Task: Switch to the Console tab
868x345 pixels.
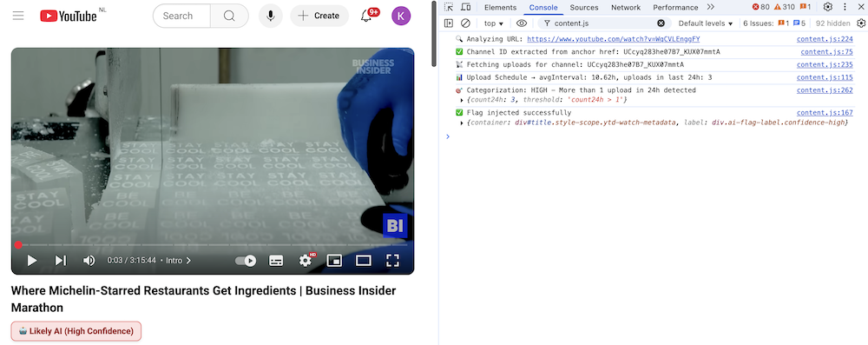Action: [543, 7]
